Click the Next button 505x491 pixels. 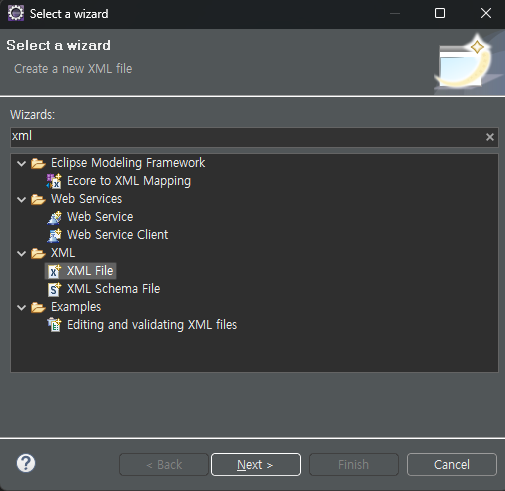coord(256,464)
